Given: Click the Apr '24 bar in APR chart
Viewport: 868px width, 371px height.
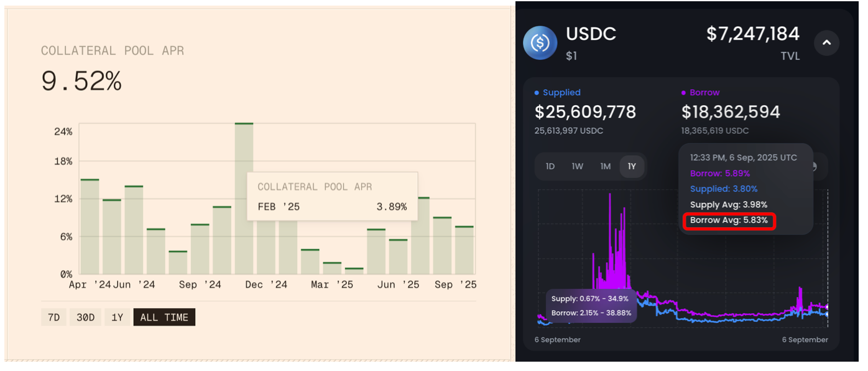Looking at the screenshot, I should [90, 227].
